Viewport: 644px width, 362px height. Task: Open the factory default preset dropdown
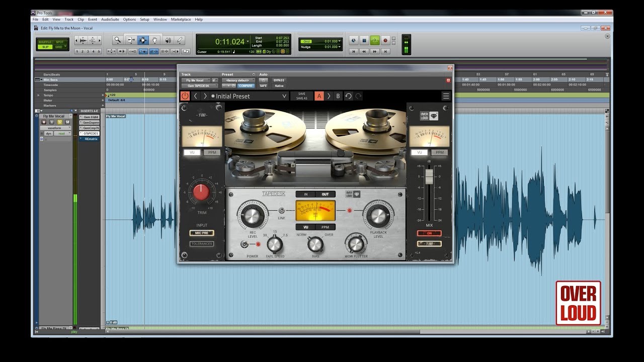[x=238, y=80]
